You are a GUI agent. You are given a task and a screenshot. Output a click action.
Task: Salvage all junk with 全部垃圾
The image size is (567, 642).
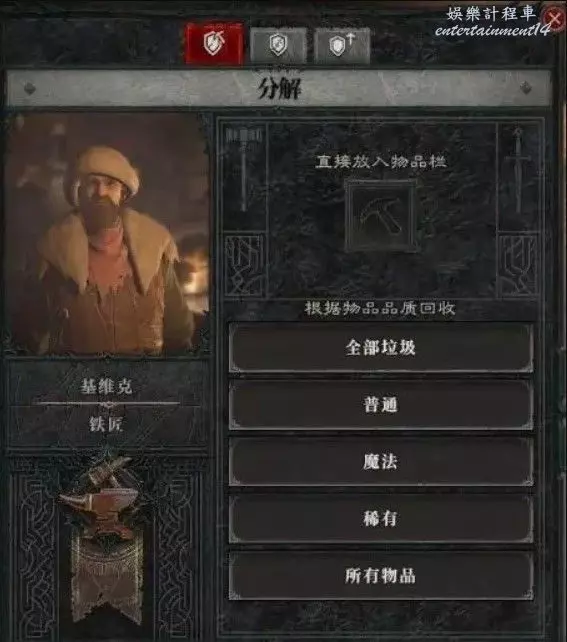pos(381,348)
